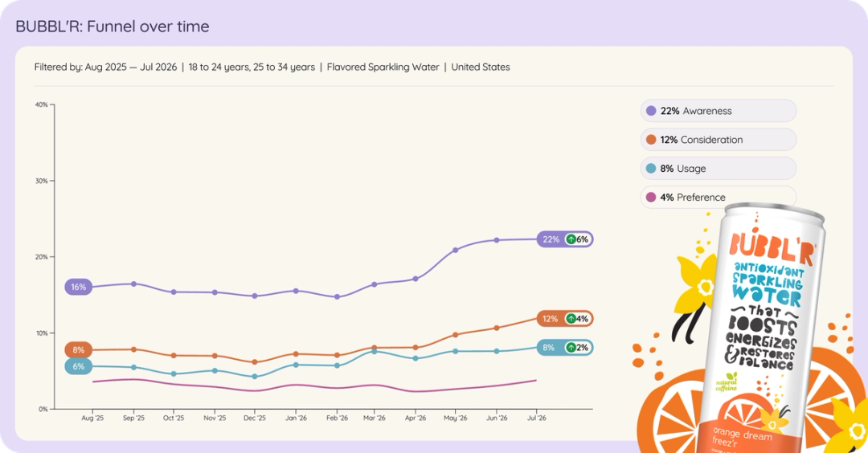The width and height of the screenshot is (868, 453).
Task: Select the 22% Awareness end label
Action: pyautogui.click(x=565, y=239)
